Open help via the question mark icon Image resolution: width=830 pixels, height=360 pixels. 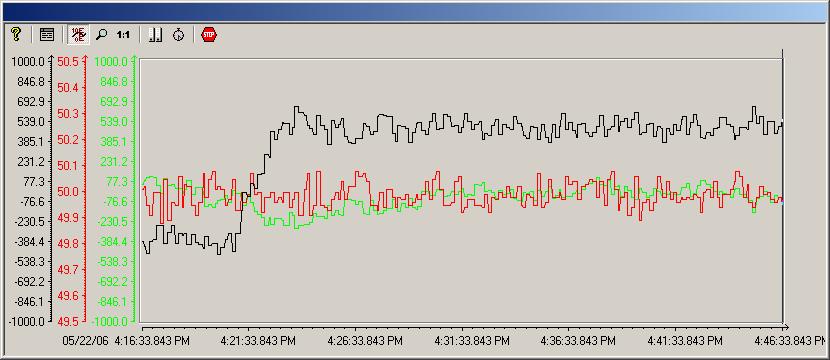click(16, 35)
